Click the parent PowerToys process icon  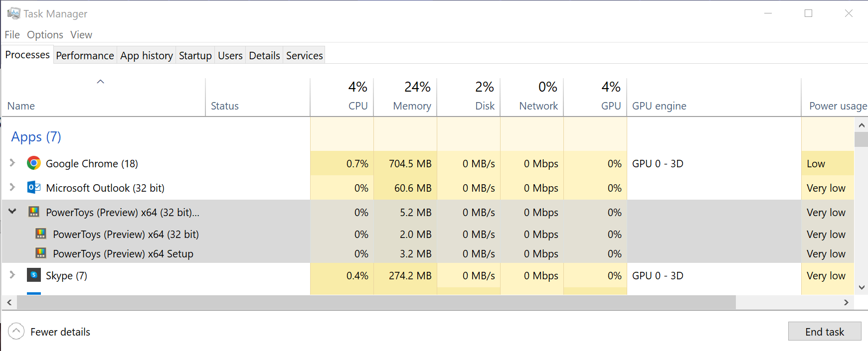pos(34,212)
